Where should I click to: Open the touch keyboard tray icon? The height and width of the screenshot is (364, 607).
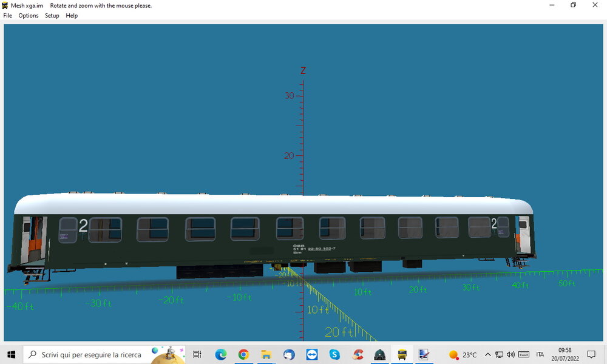point(524,354)
